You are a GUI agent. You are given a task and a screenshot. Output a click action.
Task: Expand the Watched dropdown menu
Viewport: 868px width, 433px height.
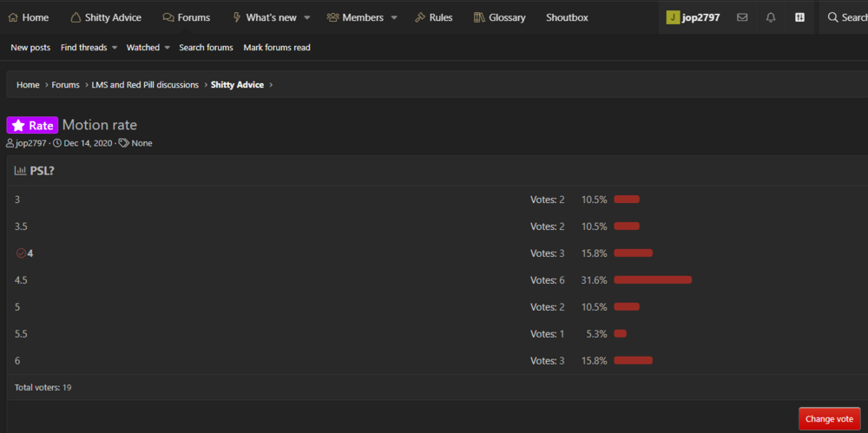point(148,48)
